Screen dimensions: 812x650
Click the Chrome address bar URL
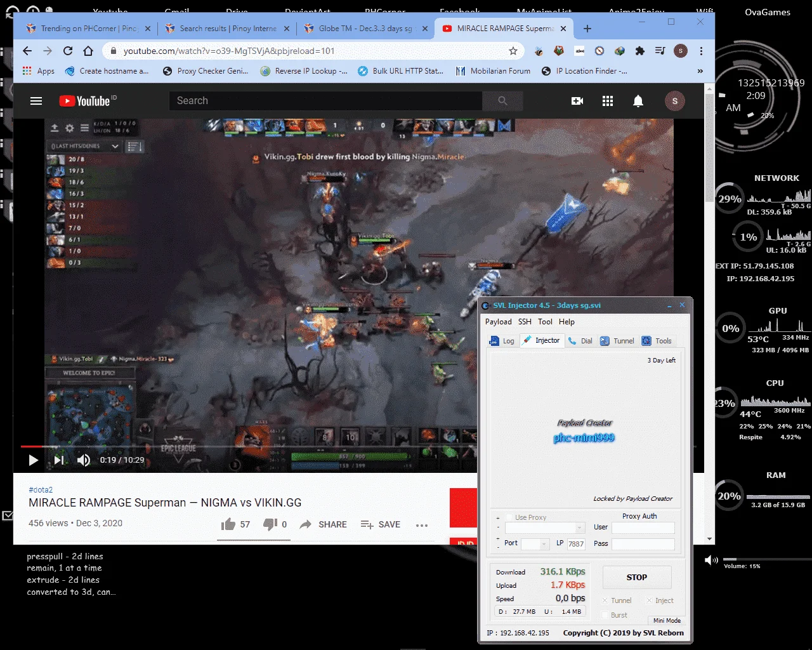tap(229, 51)
